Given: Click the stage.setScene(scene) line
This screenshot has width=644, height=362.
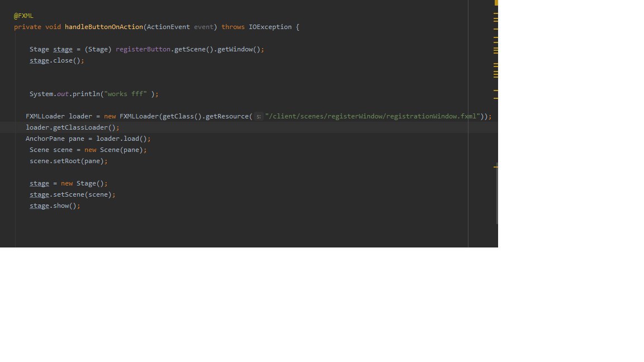Looking at the screenshot, I should pyautogui.click(x=72, y=194).
